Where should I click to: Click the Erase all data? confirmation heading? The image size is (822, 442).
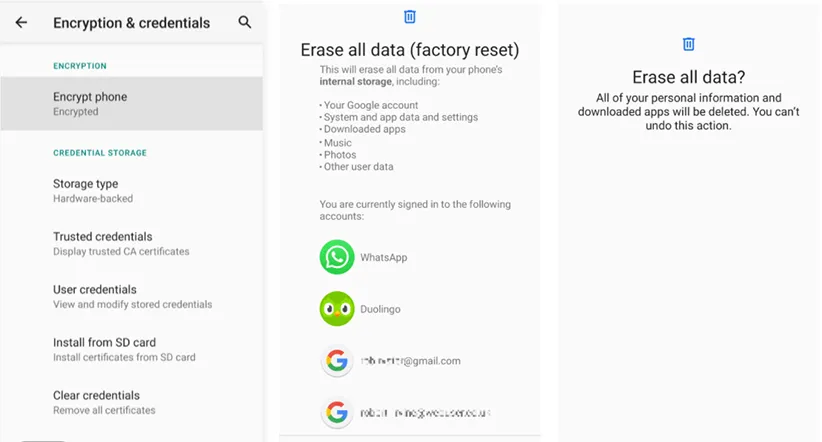coord(688,77)
